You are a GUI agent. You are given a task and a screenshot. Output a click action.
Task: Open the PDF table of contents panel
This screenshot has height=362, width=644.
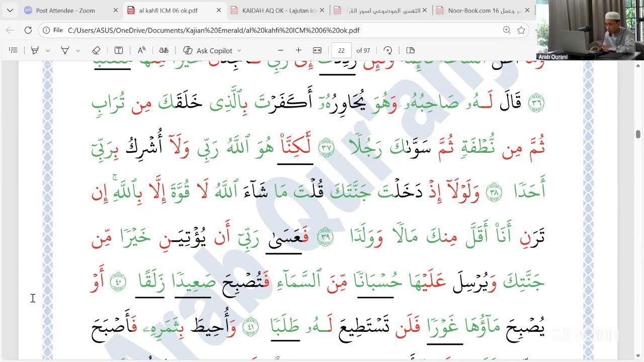click(x=14, y=50)
